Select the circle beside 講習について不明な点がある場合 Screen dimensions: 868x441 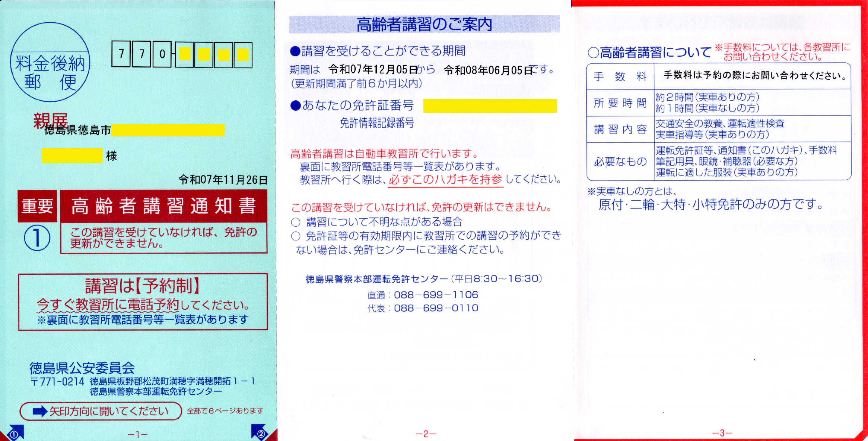296,223
